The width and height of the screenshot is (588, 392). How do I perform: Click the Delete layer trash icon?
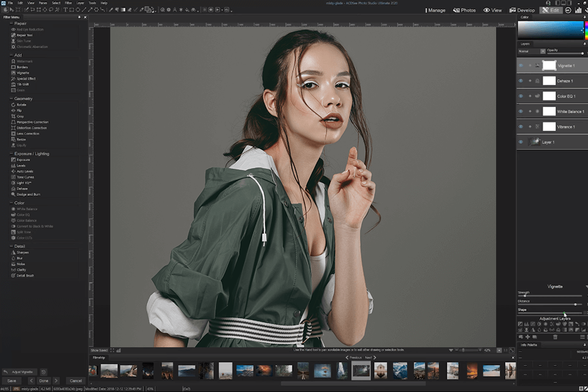pyautogui.click(x=556, y=336)
